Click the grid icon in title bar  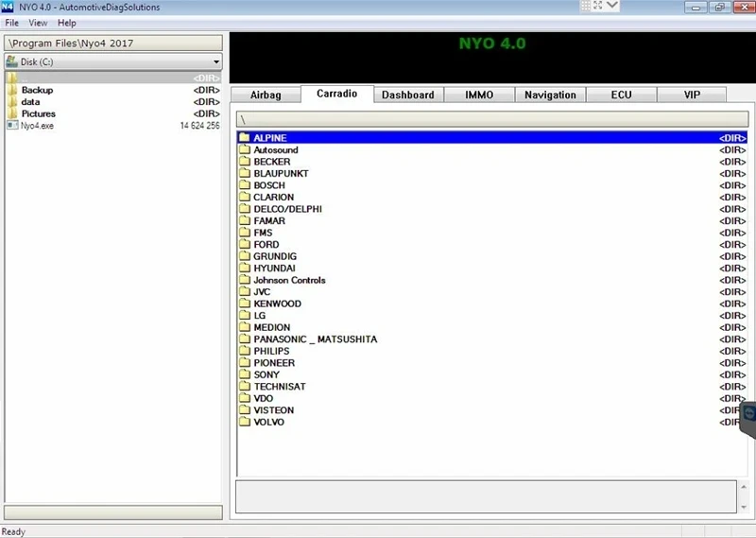[585, 6]
